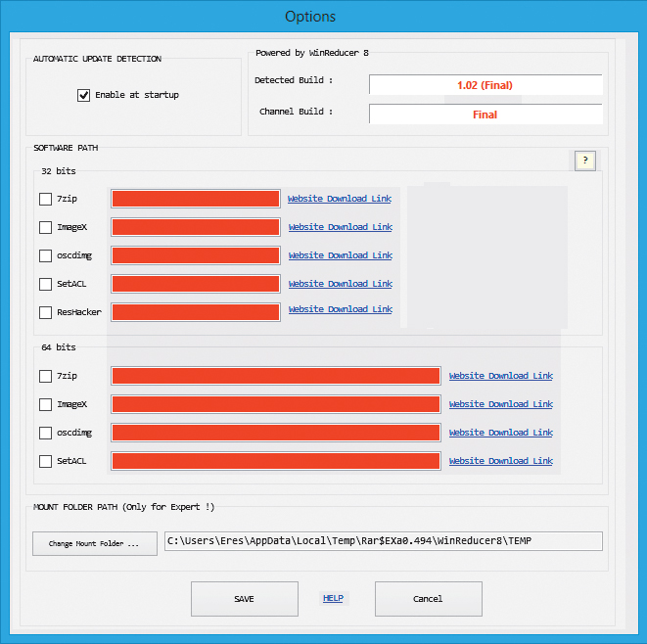Click the Detected Build value field
Image resolution: width=647 pixels, height=644 pixels.
click(485, 85)
